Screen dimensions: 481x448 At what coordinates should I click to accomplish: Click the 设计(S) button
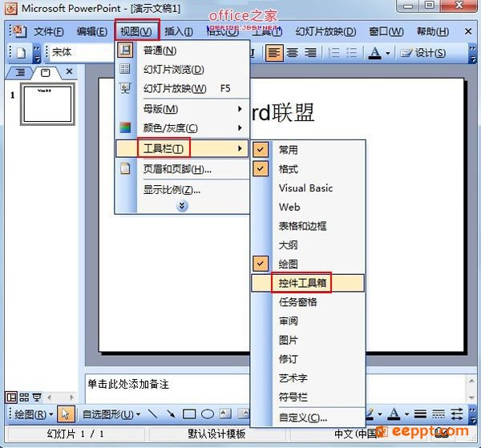(423, 53)
